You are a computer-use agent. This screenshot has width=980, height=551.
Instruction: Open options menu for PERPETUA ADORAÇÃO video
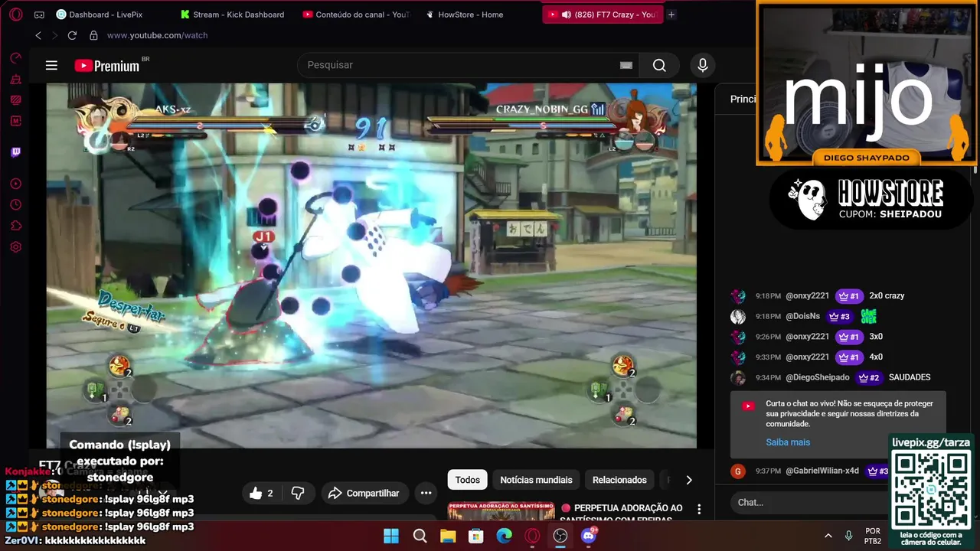[698, 509]
